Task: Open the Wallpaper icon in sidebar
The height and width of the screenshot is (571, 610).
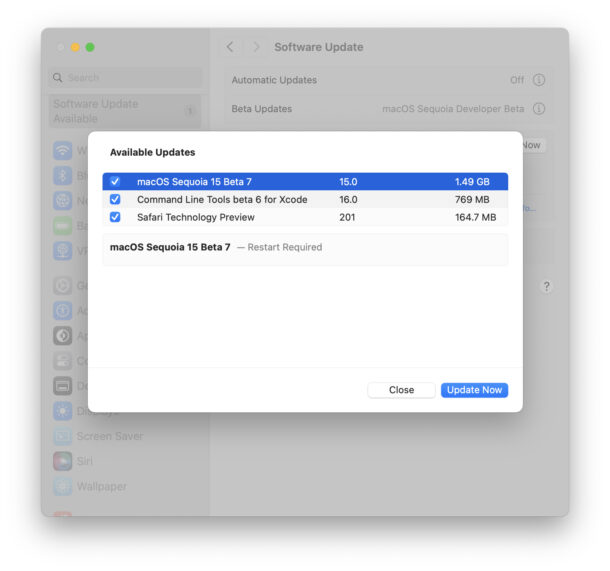Action: (62, 486)
